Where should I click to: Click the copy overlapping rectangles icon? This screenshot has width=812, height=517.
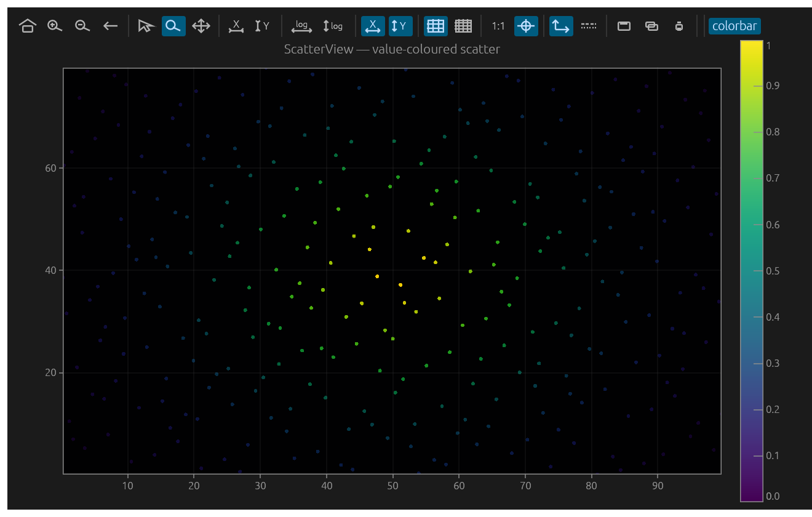651,26
